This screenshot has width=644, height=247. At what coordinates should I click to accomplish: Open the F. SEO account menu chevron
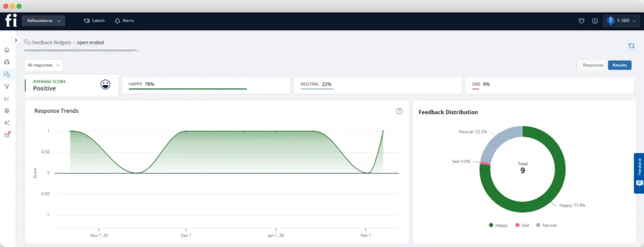coord(635,21)
